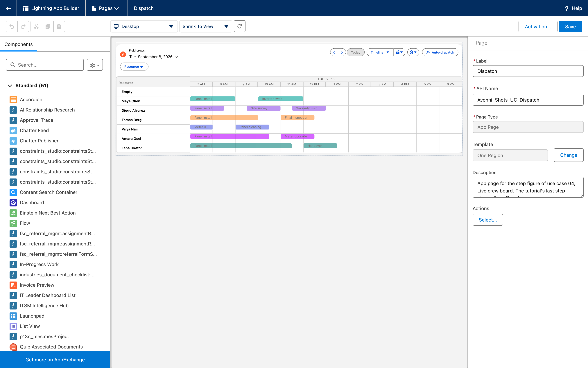Select the Invoice Preview component icon

point(13,285)
